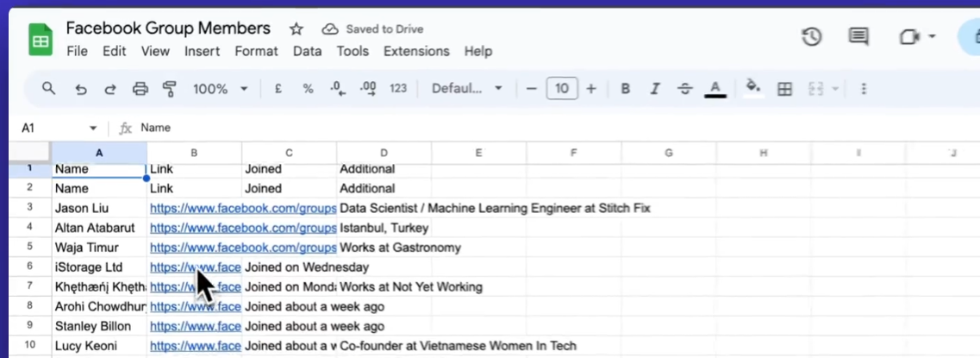The width and height of the screenshot is (980, 358).
Task: Open the text color picker
Action: (x=715, y=89)
